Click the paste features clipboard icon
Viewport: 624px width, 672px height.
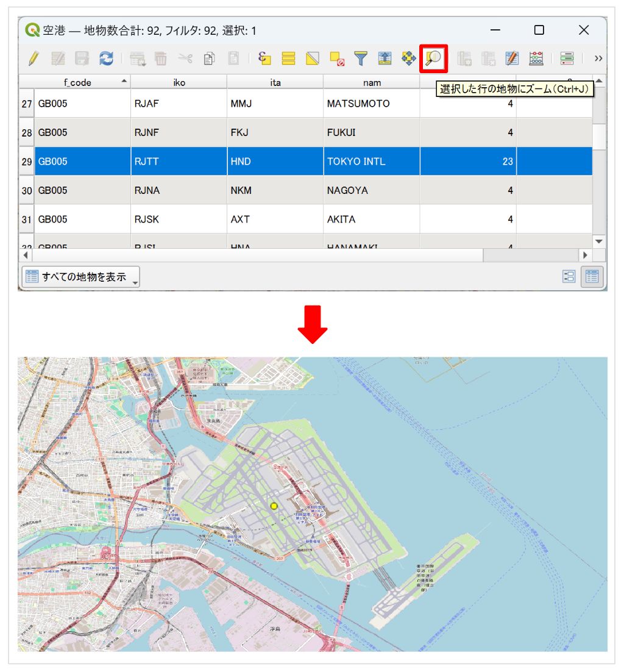[233, 59]
